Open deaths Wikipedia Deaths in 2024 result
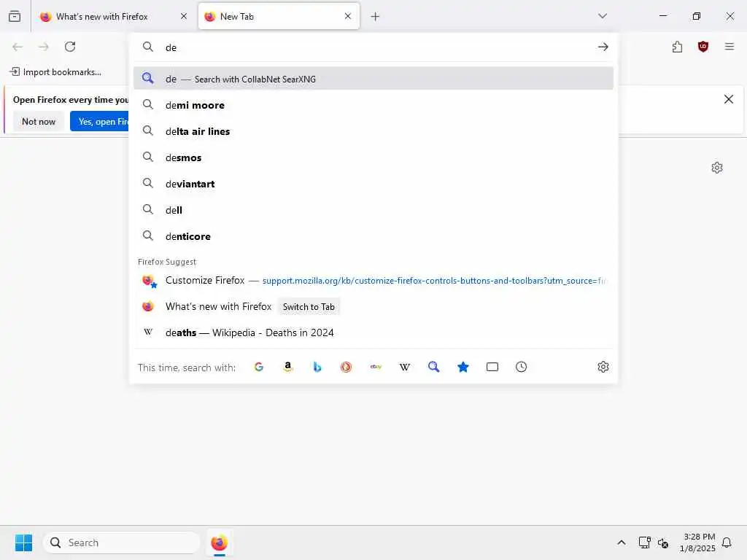Screen dimensions: 747x560 [x=373, y=332]
